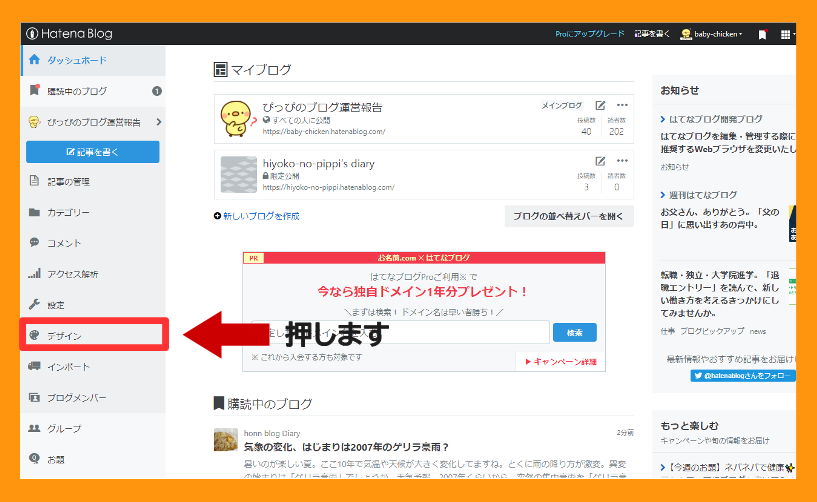Click the ぴっぴのブログ運営報告 blog title
The width and height of the screenshot is (817, 502).
[322, 107]
